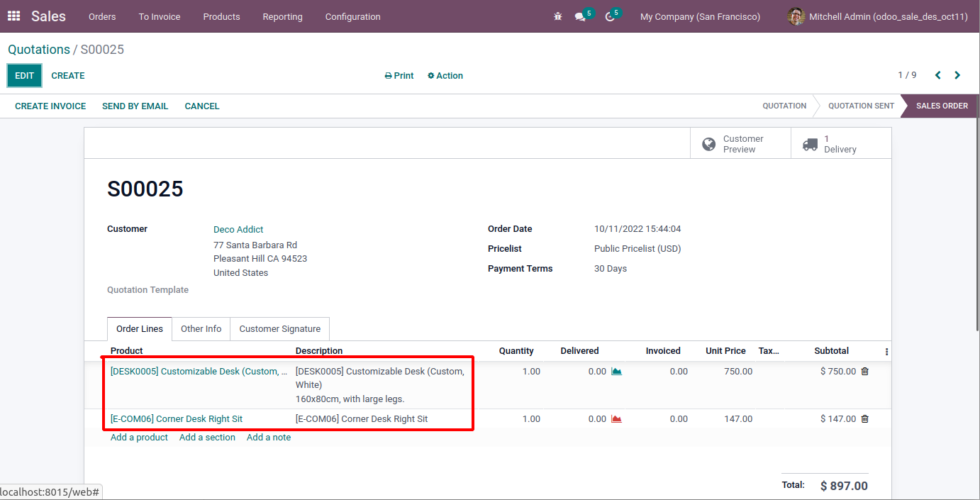Open the activities clock icon
The height and width of the screenshot is (500, 980).
coord(610,16)
